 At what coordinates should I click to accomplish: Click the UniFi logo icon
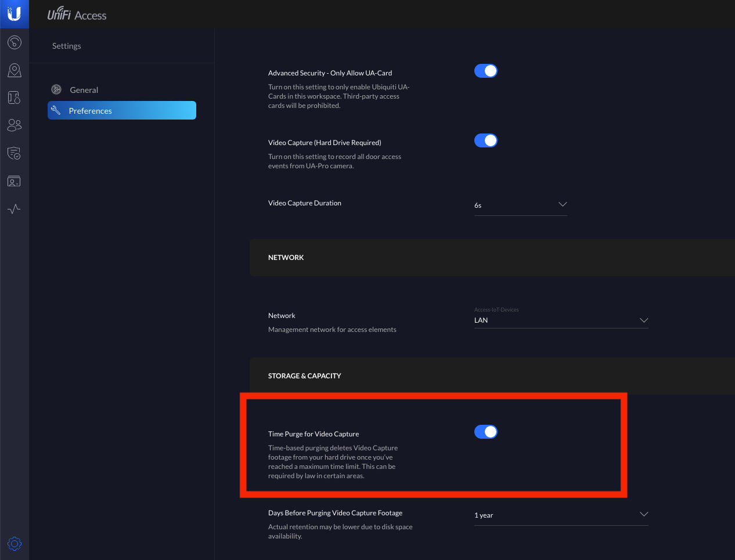pyautogui.click(x=15, y=14)
